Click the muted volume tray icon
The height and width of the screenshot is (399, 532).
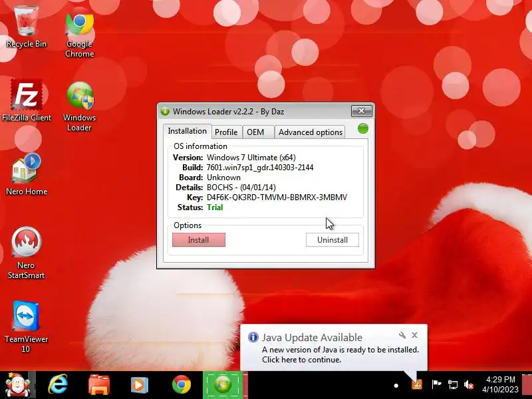469,385
